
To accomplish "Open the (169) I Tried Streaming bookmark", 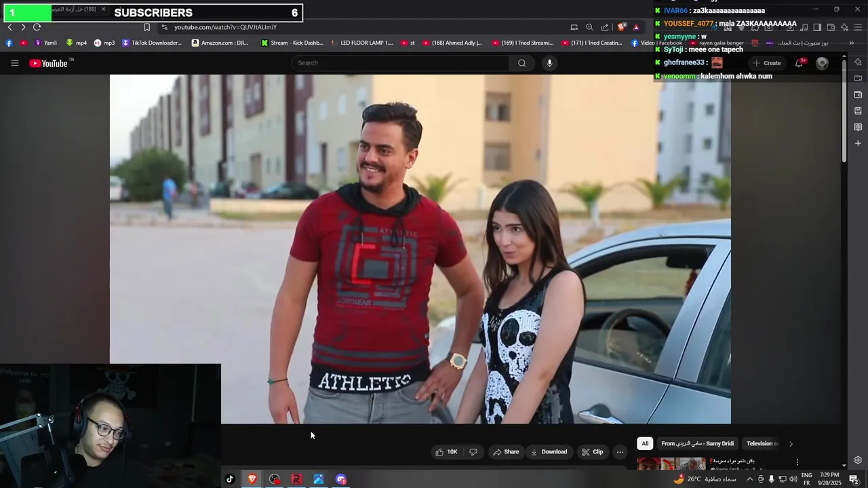I will coord(523,43).
